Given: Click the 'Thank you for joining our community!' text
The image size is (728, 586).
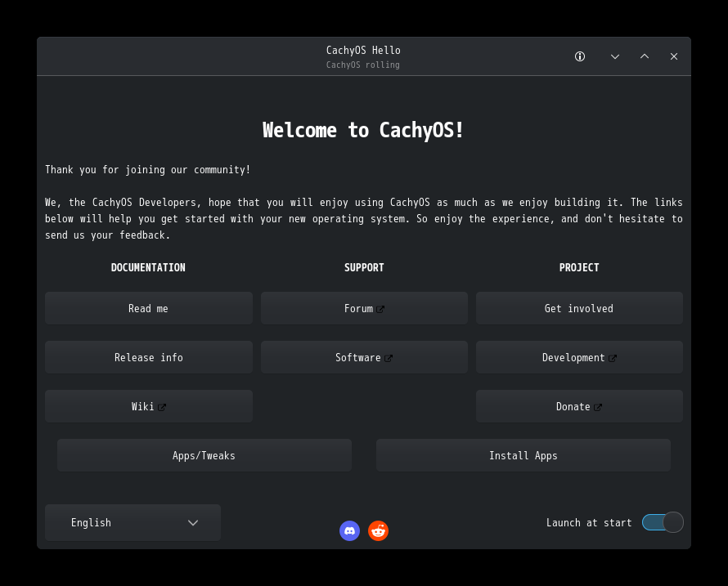Looking at the screenshot, I should click(147, 170).
